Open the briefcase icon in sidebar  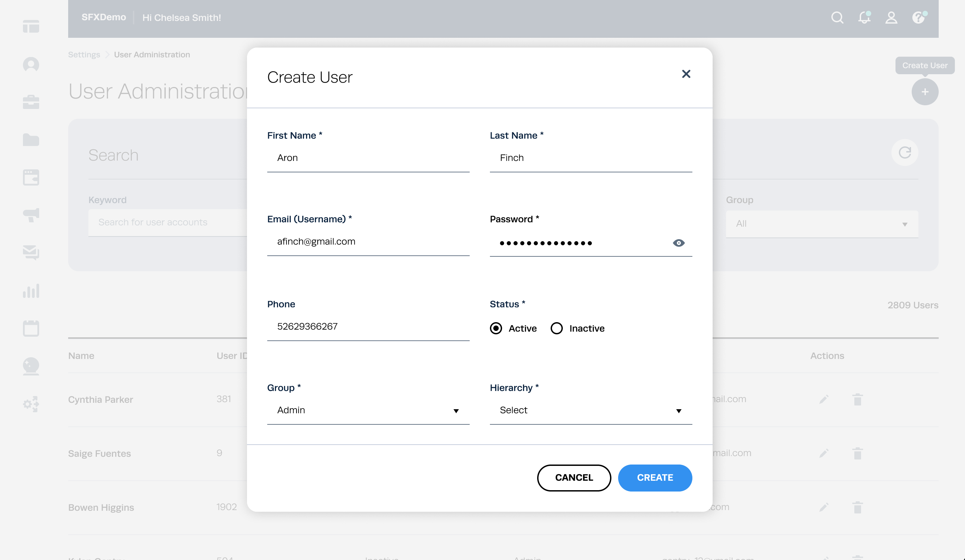(x=31, y=102)
